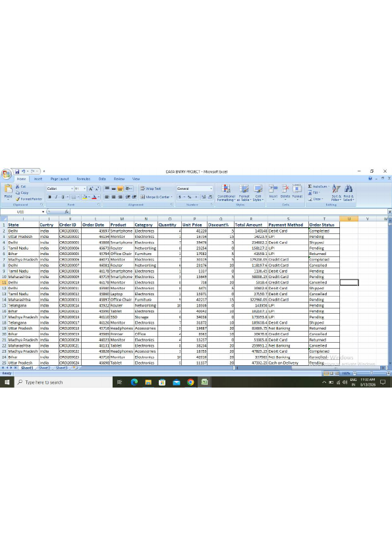Toggle underline formatting
This screenshot has width=392, height=555.
[x=63, y=197]
